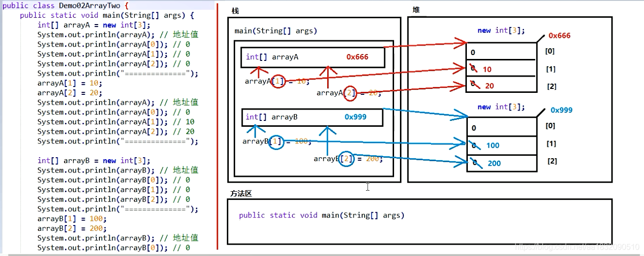This screenshot has height=256, width=644.
Task: Click the 'public class Demo02ArrayTwo {' code line
Action: click(65, 6)
